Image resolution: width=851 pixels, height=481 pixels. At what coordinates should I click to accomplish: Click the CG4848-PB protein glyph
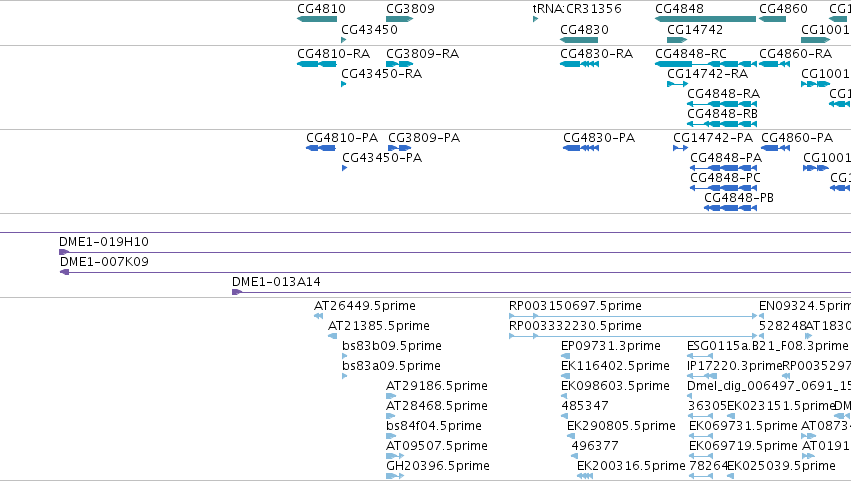[x=731, y=208]
